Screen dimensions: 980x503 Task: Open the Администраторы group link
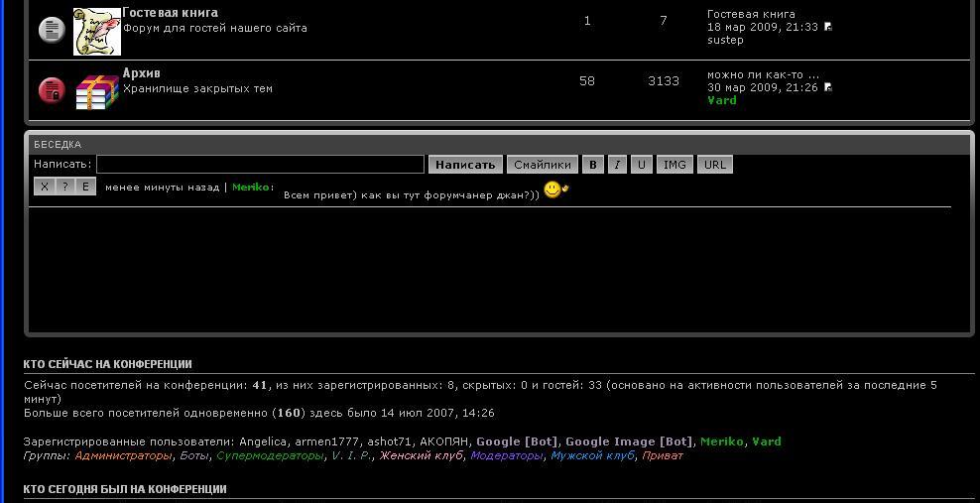(x=123, y=456)
